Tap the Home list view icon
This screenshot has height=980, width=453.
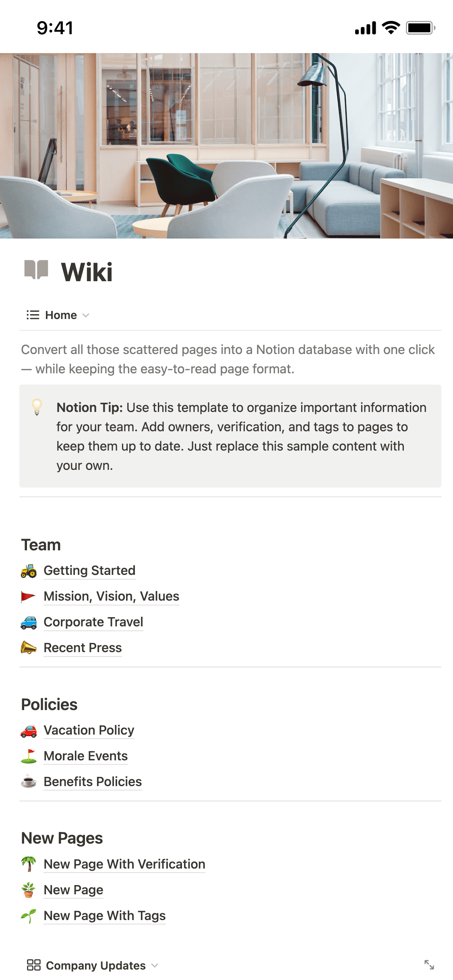pyautogui.click(x=33, y=315)
